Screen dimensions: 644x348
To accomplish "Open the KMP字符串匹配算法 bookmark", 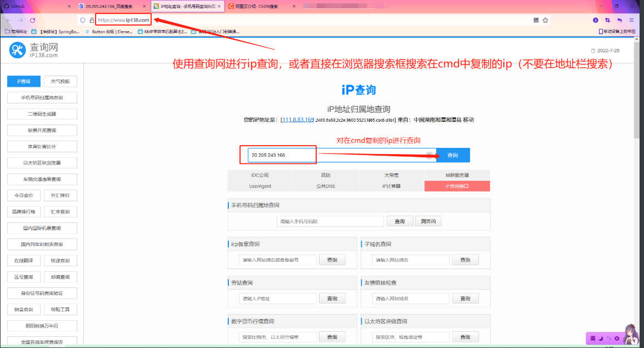I will click(x=162, y=31).
